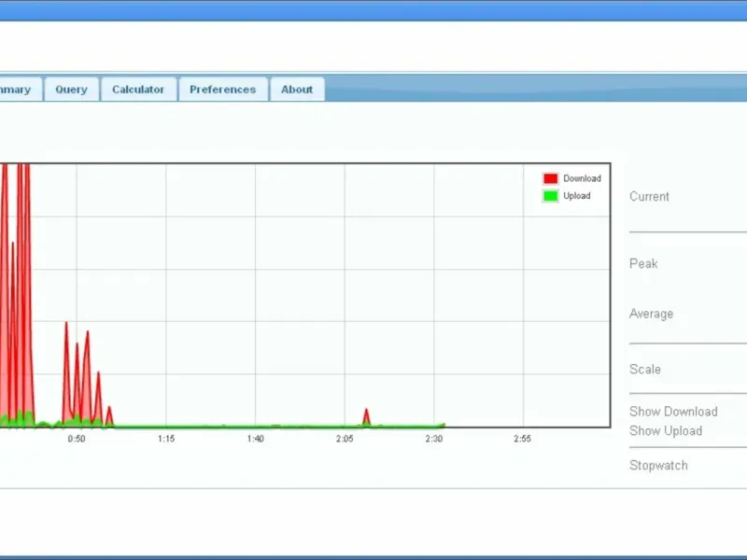Toggle the Show Download option

[x=673, y=412]
